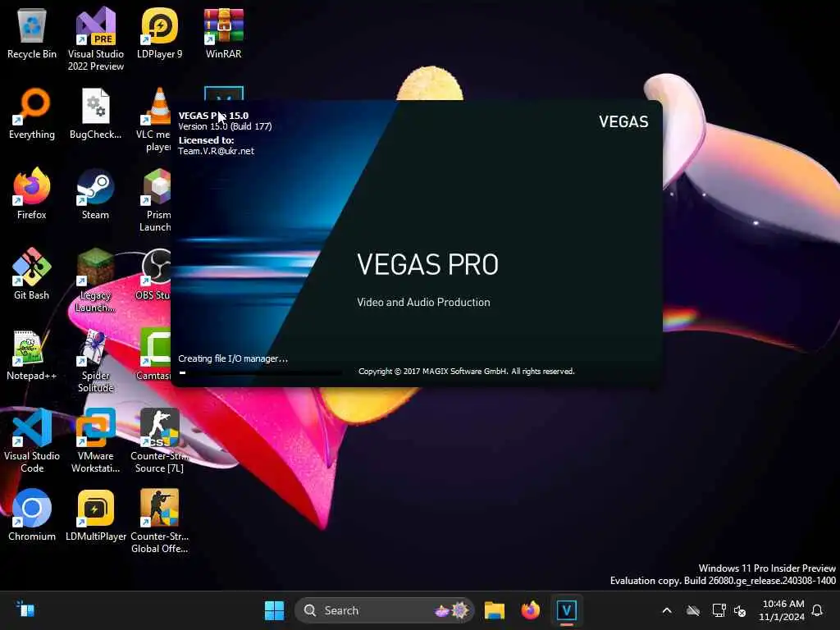Click the BugCheck file icon
Viewport: 840px width, 630px height.
pos(95,113)
